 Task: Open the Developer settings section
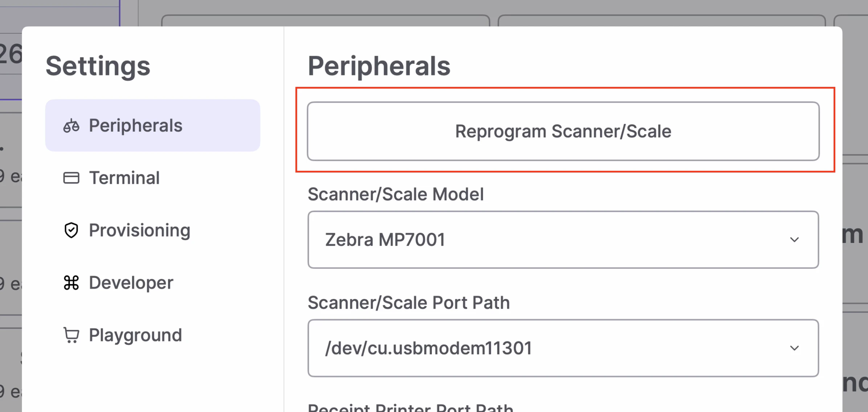tap(131, 283)
